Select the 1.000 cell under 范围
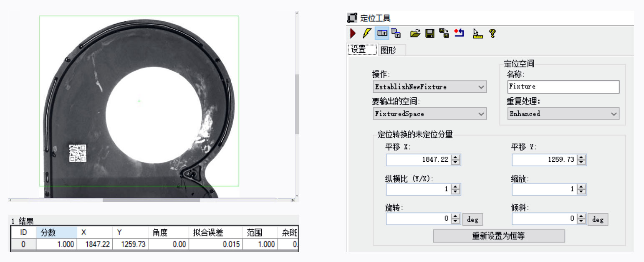644x262 pixels. (260, 244)
